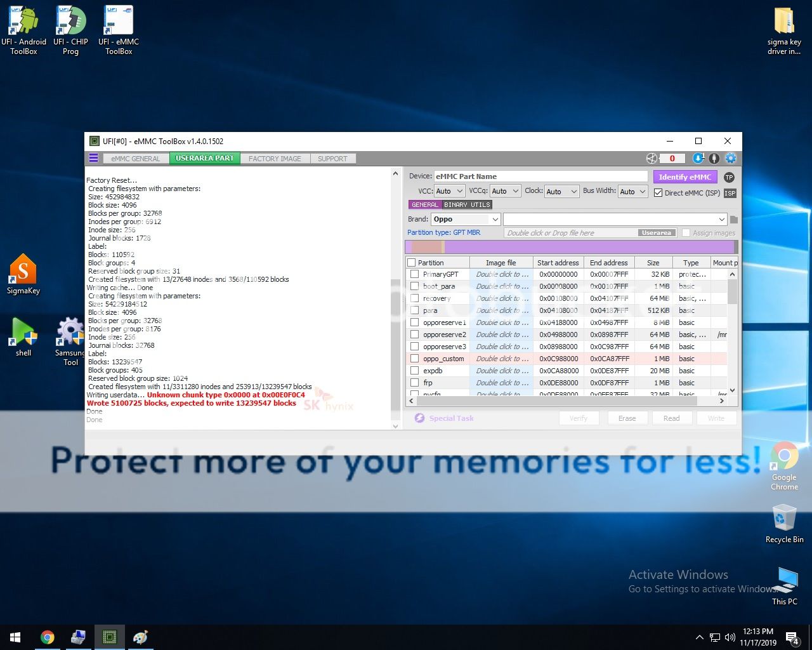Click the TP test point icon
The width and height of the screenshot is (812, 650).
tap(729, 177)
